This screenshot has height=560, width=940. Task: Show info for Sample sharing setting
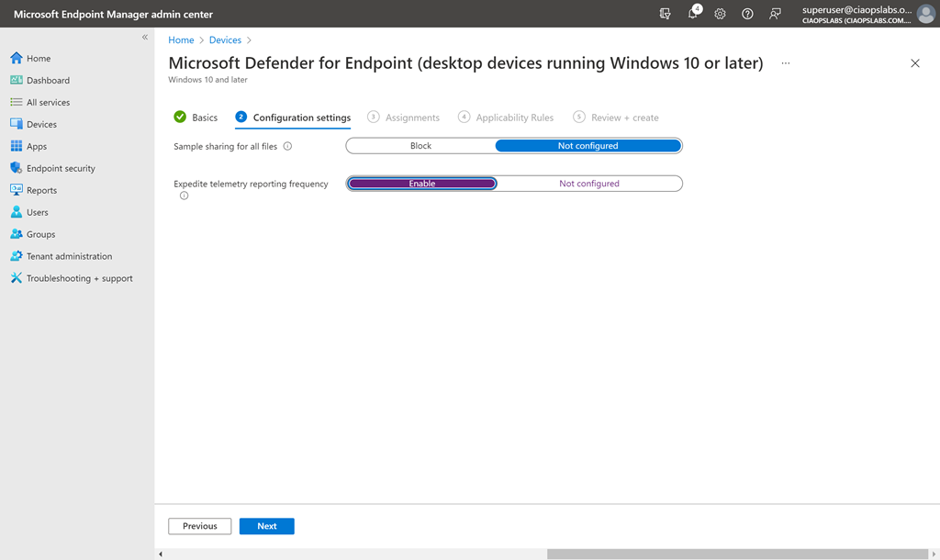point(287,146)
